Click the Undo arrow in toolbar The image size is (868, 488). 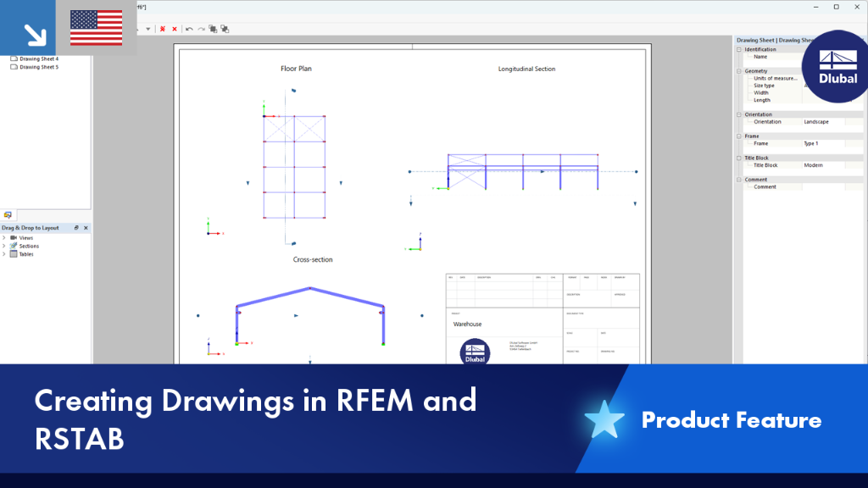point(189,29)
